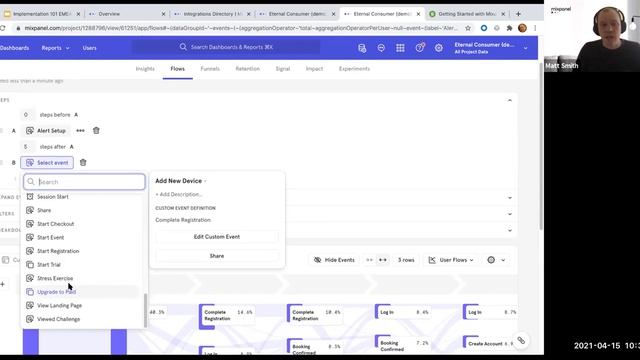This screenshot has height=360, width=640.
Task: Open the chart settings circle dropdown
Action: pos(496,260)
